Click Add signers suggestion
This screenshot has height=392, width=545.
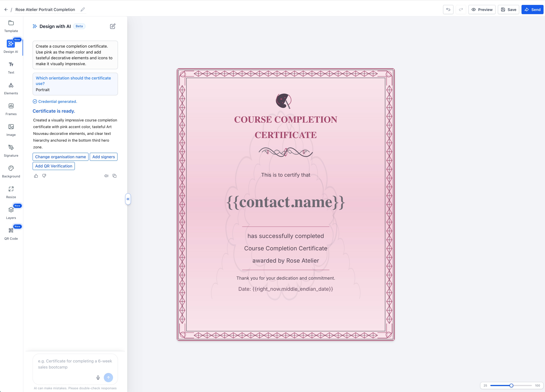click(104, 157)
